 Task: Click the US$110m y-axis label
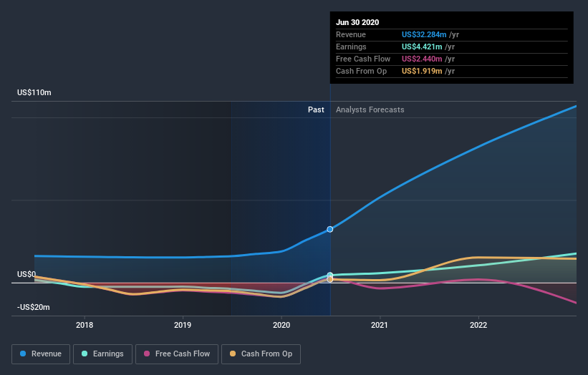tap(34, 92)
